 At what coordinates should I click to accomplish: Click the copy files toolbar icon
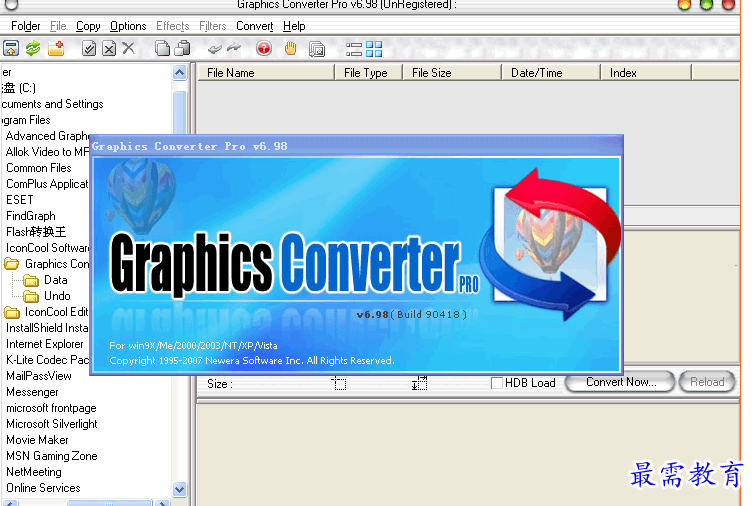point(162,48)
